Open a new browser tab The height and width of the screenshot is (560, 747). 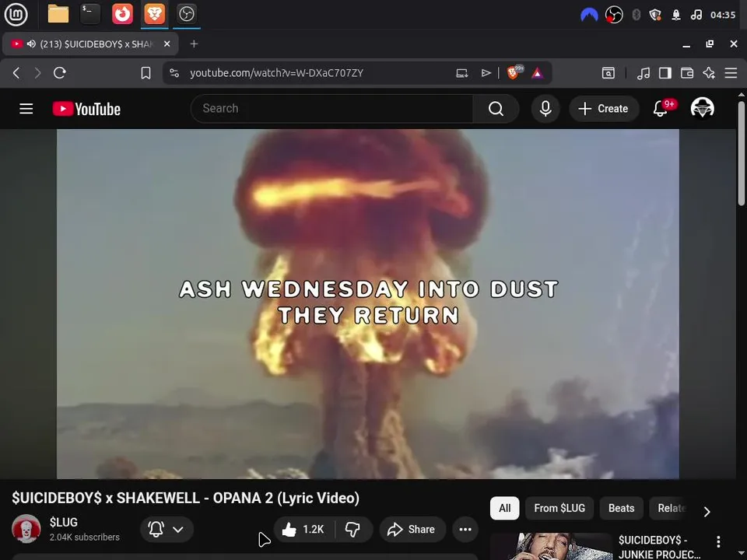(194, 44)
